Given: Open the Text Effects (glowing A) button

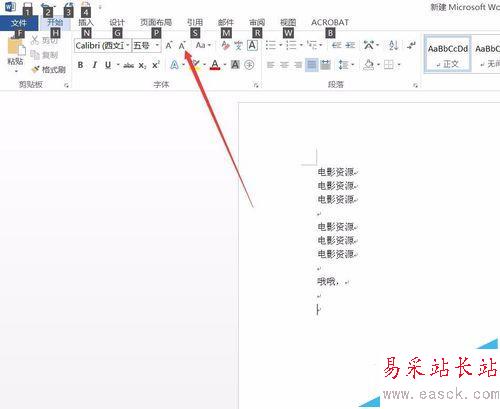Looking at the screenshot, I should point(174,65).
